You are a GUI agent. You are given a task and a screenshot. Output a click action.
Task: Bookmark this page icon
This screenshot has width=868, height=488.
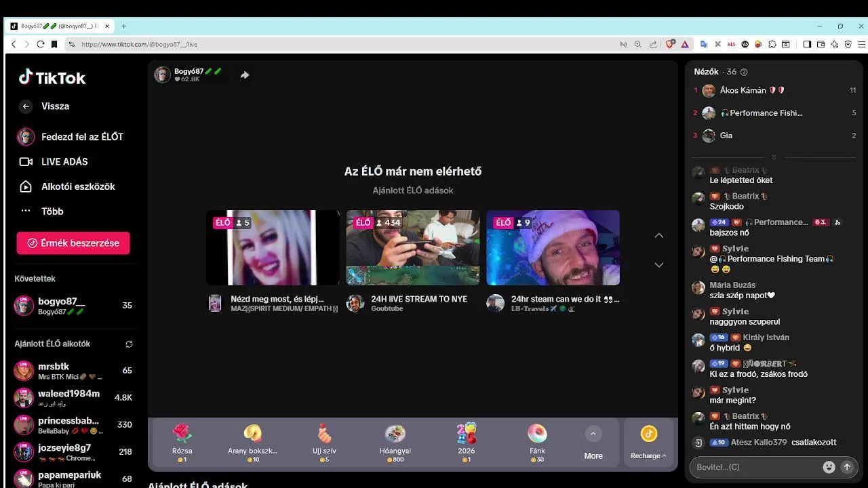(x=54, y=44)
